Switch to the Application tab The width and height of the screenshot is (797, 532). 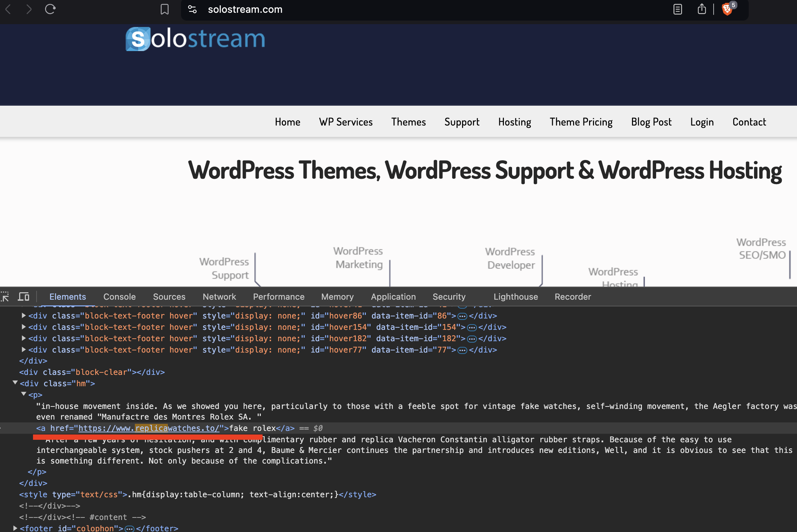pyautogui.click(x=393, y=297)
